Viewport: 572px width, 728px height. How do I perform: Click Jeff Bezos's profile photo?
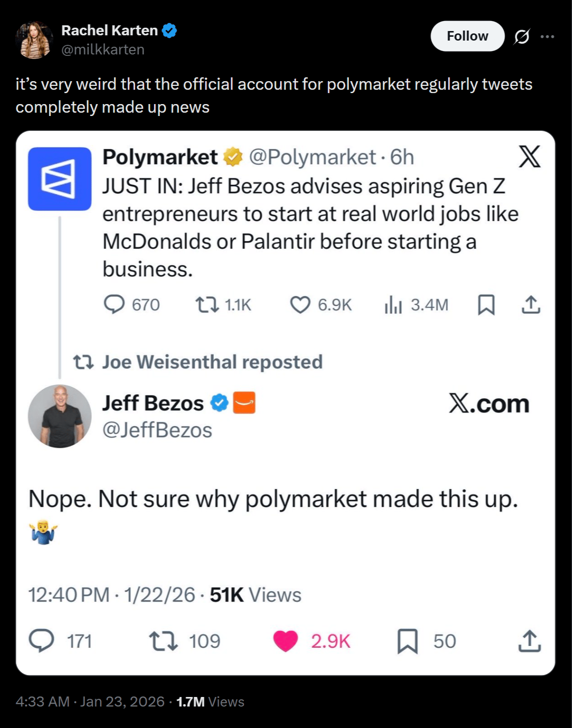[60, 416]
